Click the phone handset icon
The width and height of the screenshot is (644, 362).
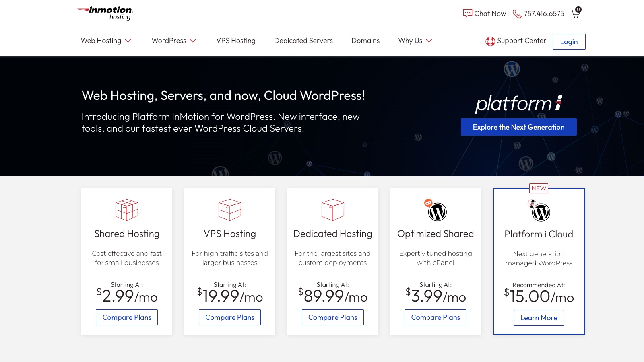click(517, 14)
